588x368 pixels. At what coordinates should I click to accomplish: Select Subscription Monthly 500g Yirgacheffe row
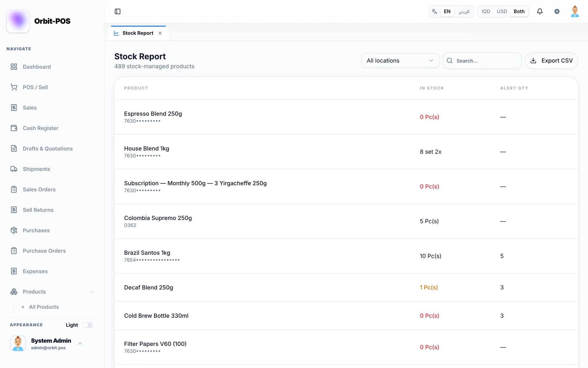click(x=346, y=186)
